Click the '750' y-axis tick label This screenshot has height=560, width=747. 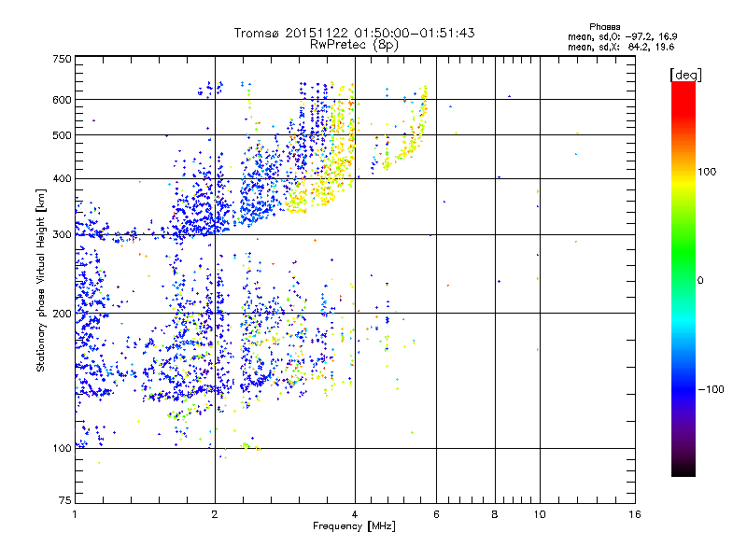(x=62, y=59)
